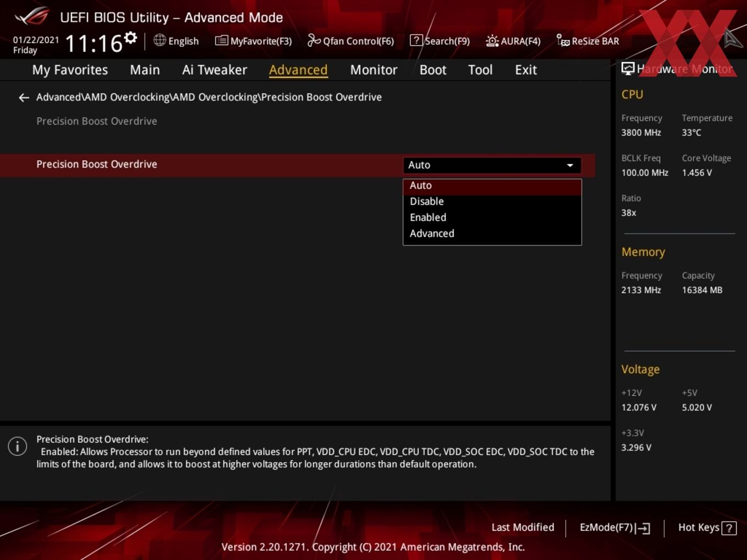This screenshot has width=747, height=560.
Task: Click the 01/22/2021 date text
Action: pos(36,40)
